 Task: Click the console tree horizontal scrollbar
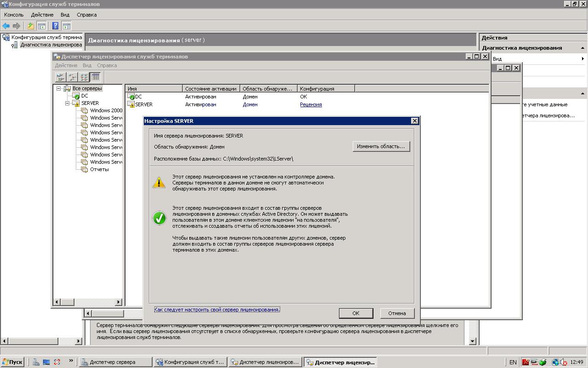tap(41, 341)
